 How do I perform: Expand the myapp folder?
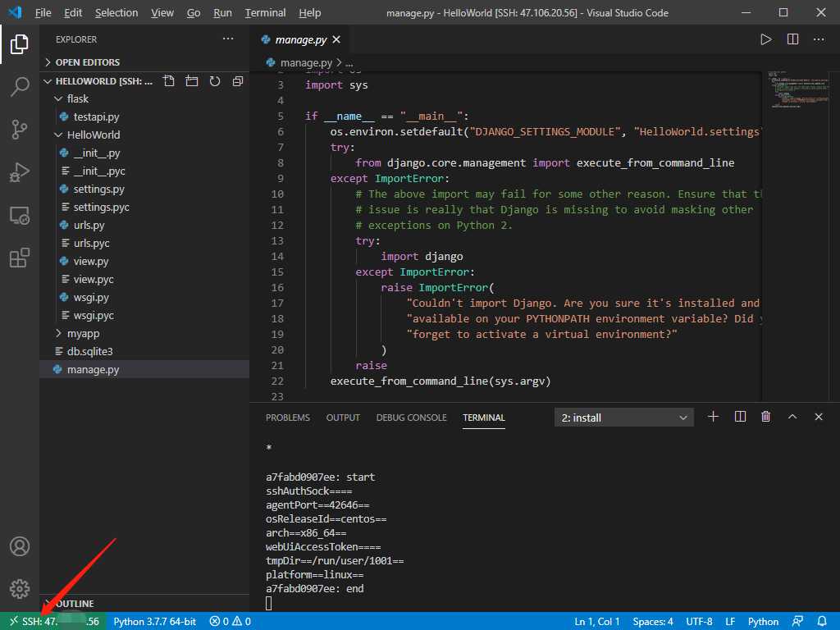point(83,333)
